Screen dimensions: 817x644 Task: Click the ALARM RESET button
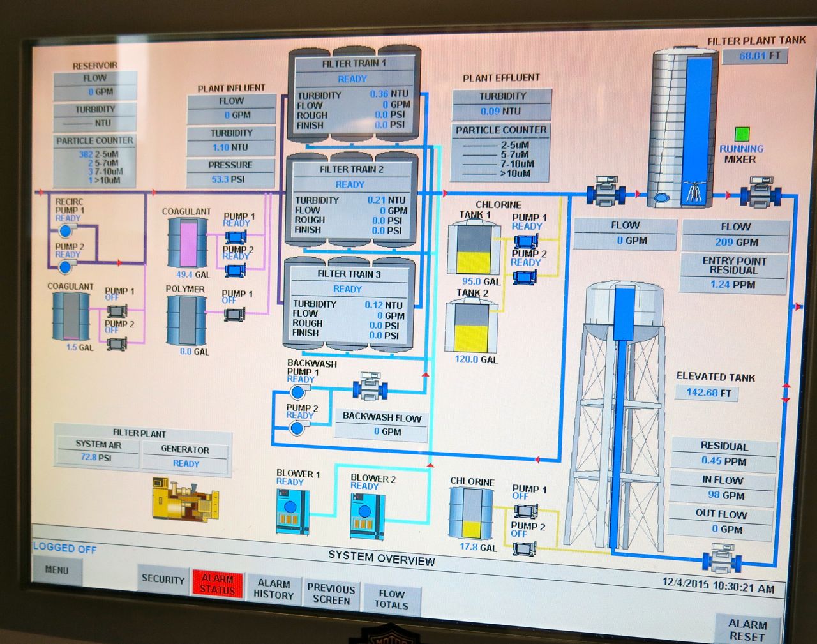coord(748,630)
